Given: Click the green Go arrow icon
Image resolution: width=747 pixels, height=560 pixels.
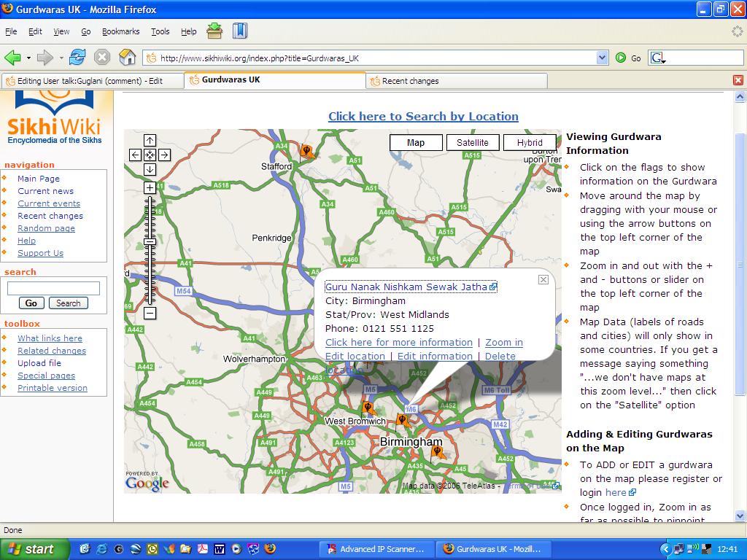Looking at the screenshot, I should pyautogui.click(x=620, y=58).
